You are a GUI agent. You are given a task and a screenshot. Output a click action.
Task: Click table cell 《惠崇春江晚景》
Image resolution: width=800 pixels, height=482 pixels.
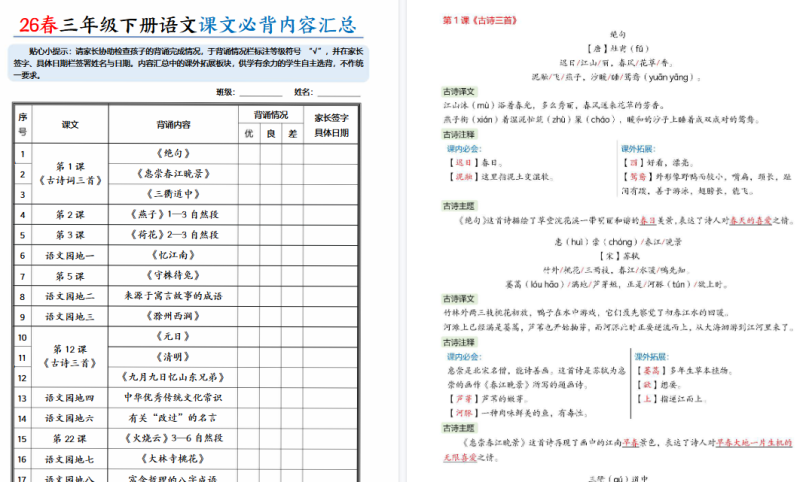pos(173,174)
